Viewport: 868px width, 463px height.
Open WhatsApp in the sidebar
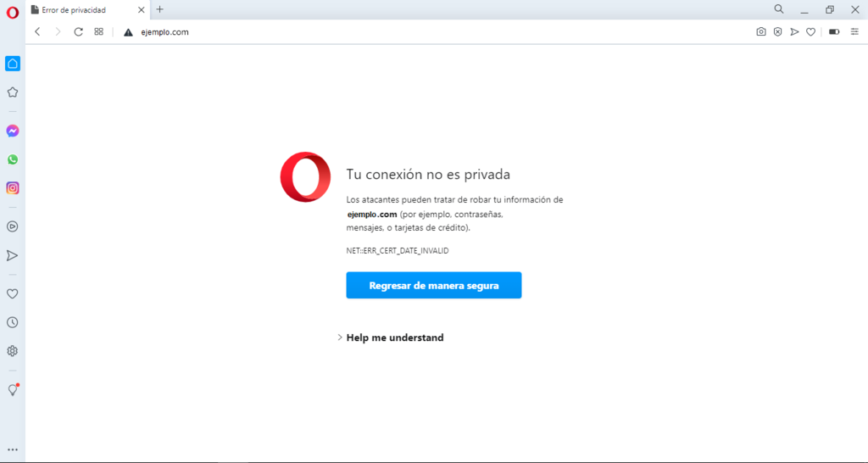(x=12, y=159)
